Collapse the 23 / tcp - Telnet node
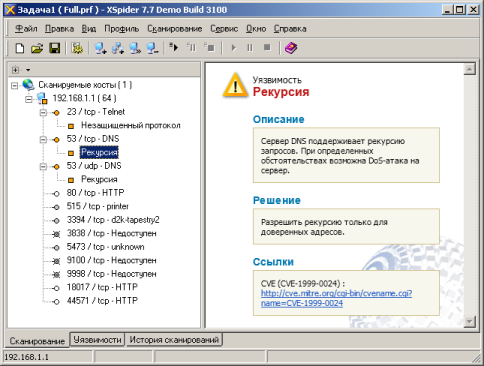The image size is (484, 366). coord(43,112)
